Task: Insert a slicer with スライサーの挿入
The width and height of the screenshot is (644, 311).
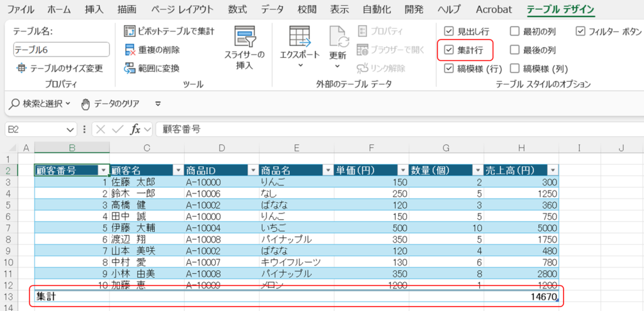Action: 245,38
